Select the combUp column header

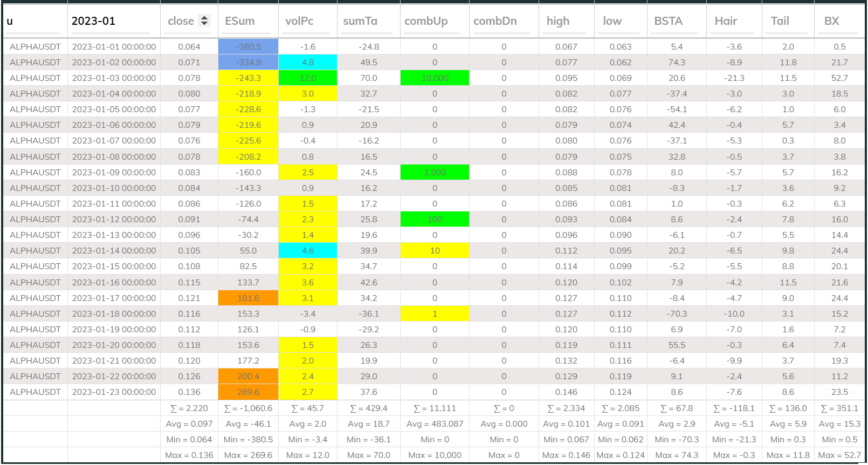click(x=426, y=21)
